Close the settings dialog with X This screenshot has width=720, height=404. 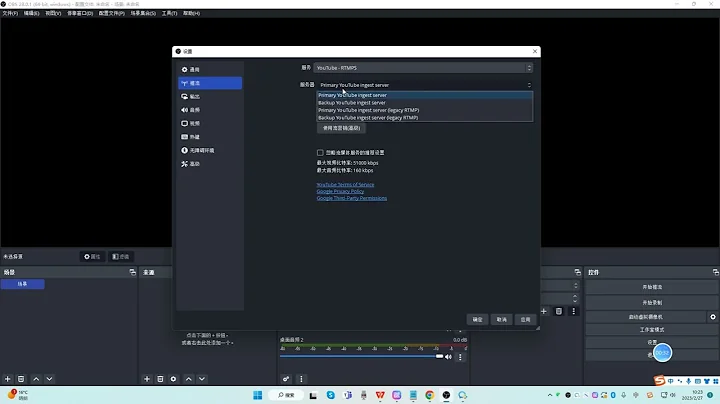point(534,51)
